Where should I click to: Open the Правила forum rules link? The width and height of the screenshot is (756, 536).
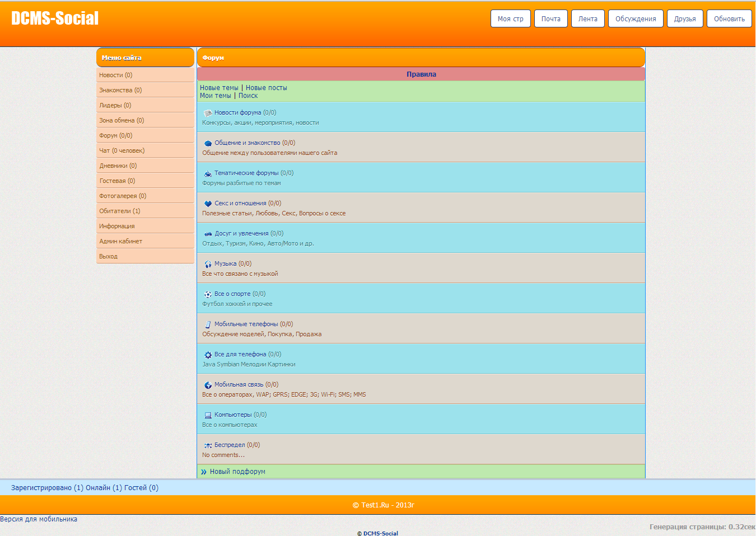click(x=421, y=74)
